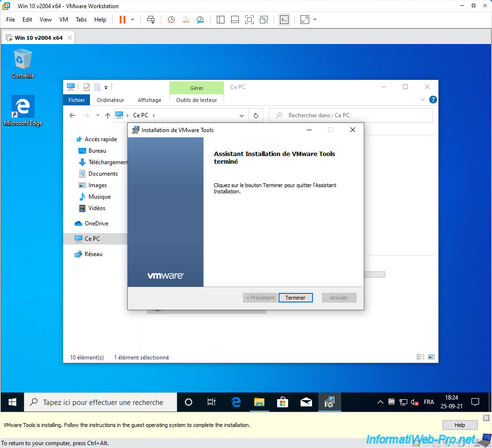Open quick access toolbar customize dropdown
The height and width of the screenshot is (448, 492).
pyautogui.click(x=106, y=87)
